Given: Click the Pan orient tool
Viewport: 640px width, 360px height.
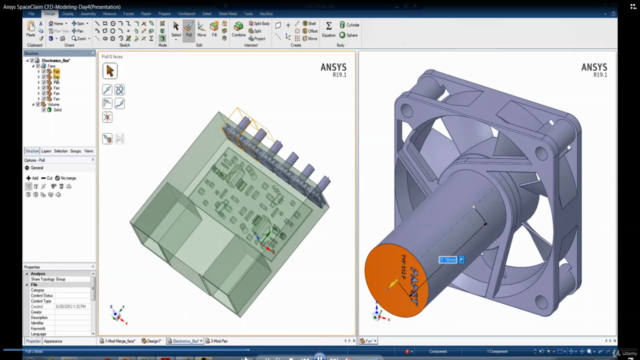Looking at the screenshot, I should pyautogui.click(x=77, y=31).
